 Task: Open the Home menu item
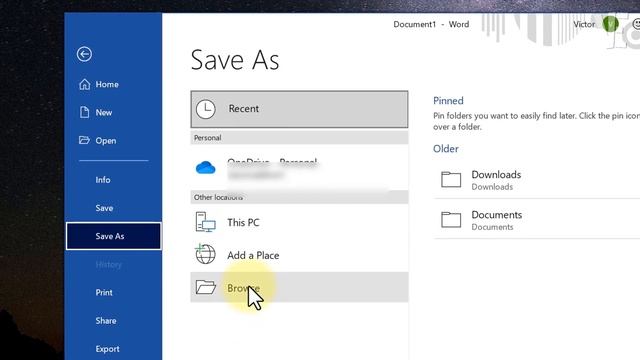pyautogui.click(x=113, y=84)
